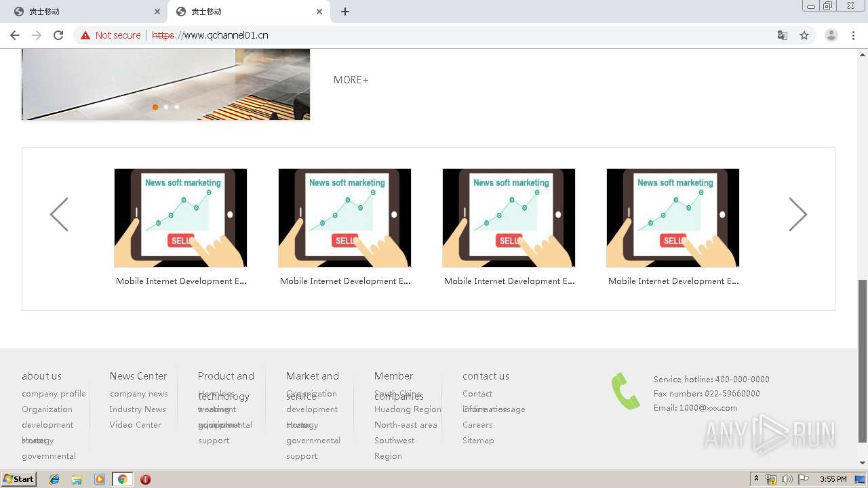Bookmark this page with the star
Image resolution: width=868 pixels, height=488 pixels.
(804, 35)
